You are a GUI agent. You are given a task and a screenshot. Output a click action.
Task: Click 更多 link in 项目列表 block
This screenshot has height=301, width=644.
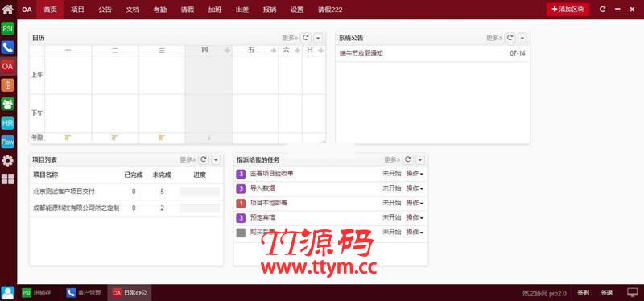click(x=188, y=159)
